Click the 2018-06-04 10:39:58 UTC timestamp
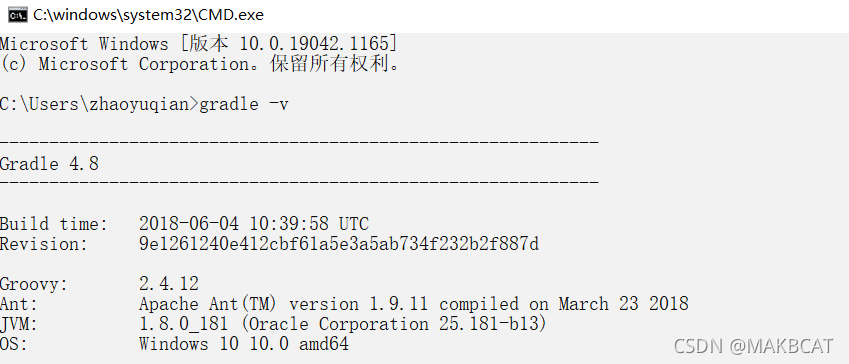The height and width of the screenshot is (364, 849). (x=254, y=224)
